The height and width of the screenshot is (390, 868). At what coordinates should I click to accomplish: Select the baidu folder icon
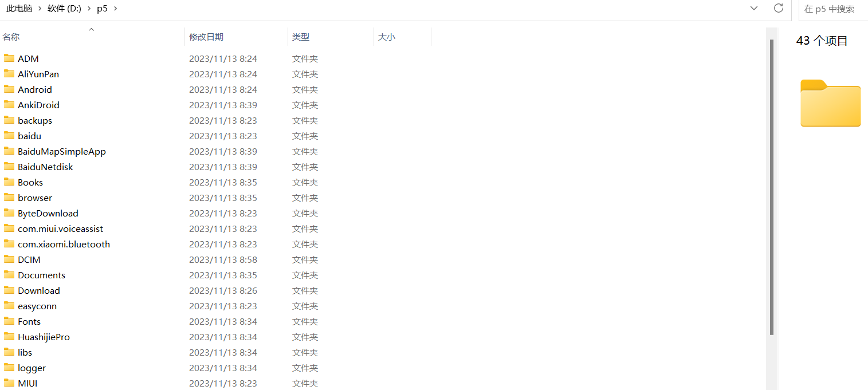point(9,136)
